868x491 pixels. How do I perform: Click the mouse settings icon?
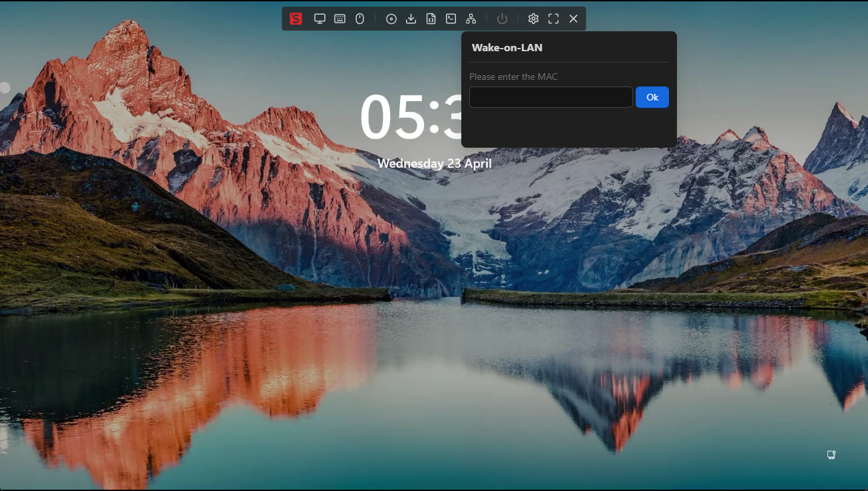359,19
